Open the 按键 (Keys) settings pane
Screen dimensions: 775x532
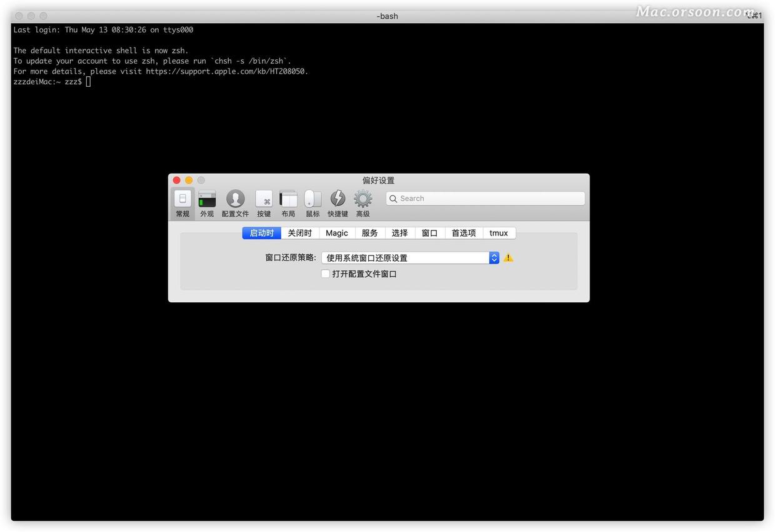[x=264, y=201]
